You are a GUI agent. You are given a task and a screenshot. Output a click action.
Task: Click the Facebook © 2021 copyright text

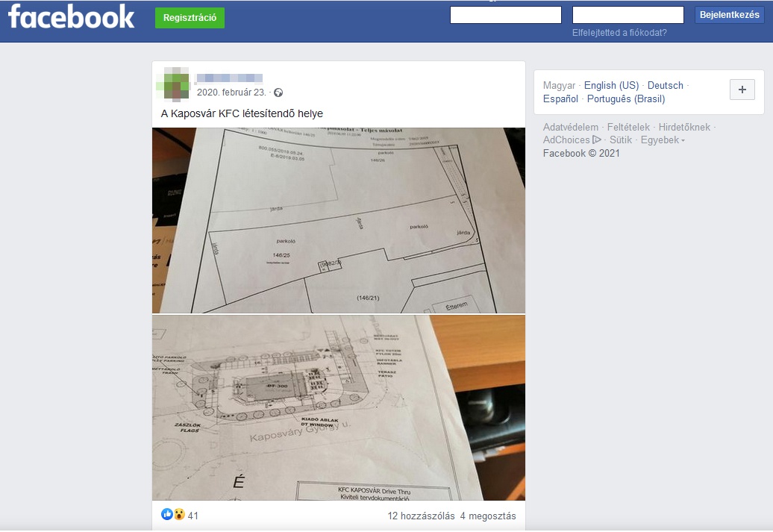(582, 154)
